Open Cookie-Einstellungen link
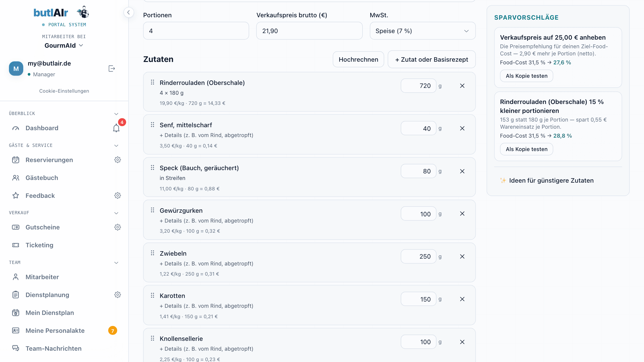Screen dimensions: 644x362 point(64,91)
